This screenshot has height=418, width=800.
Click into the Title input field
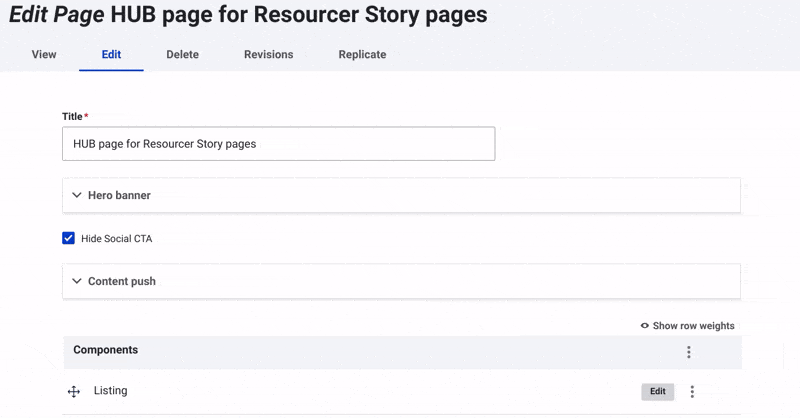(279, 144)
